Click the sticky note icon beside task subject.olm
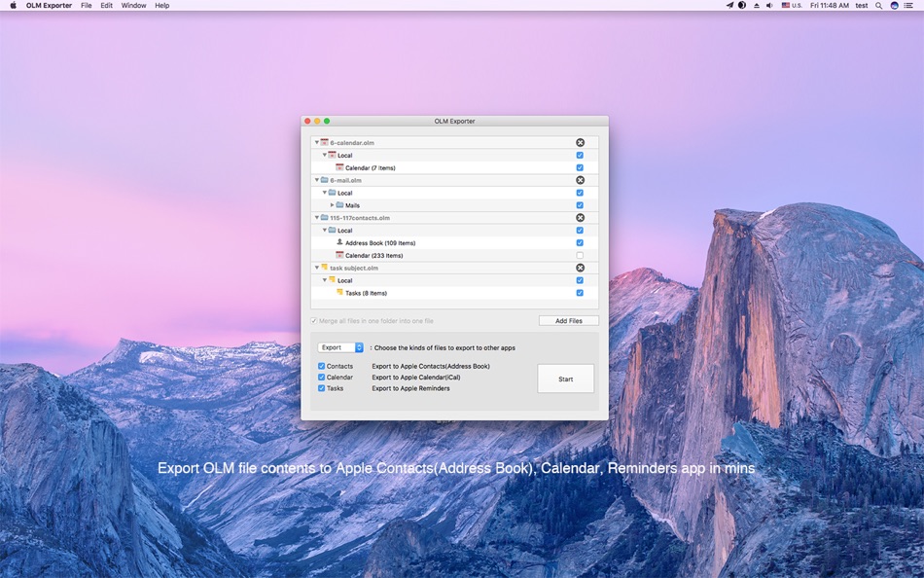Image resolution: width=924 pixels, height=578 pixels. 324,268
